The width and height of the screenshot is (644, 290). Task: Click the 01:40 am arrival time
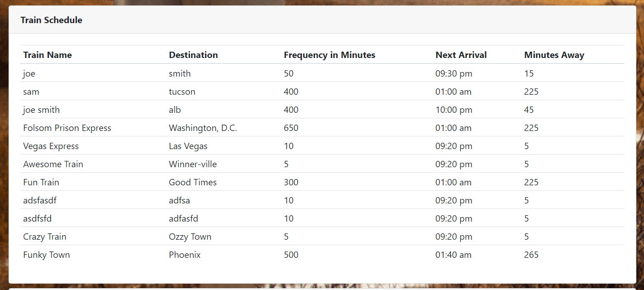[453, 255]
